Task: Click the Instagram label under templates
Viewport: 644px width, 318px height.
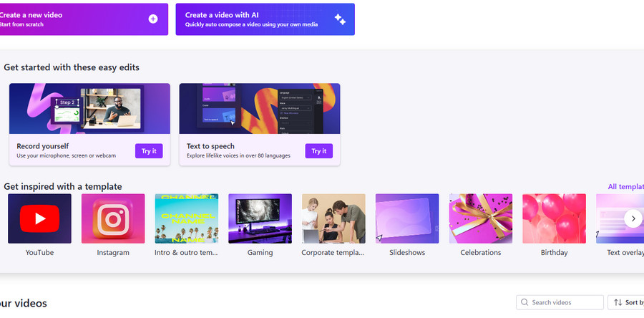Action: (113, 252)
